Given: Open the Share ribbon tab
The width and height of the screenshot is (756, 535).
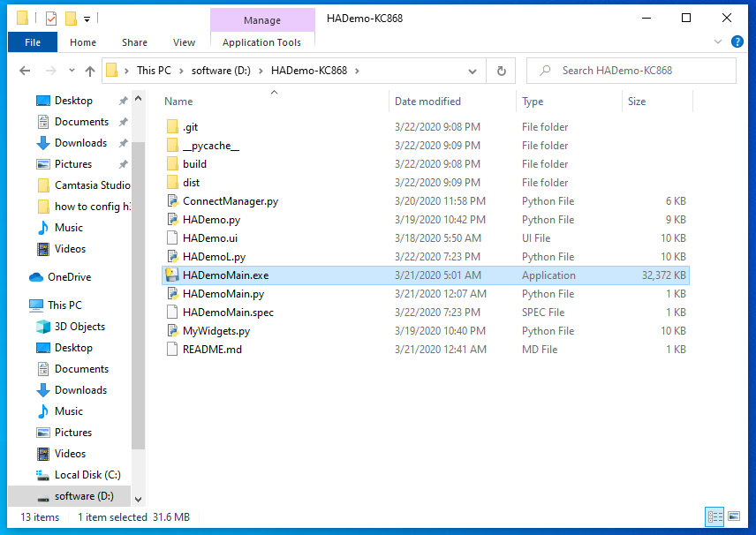Looking at the screenshot, I should click(135, 42).
